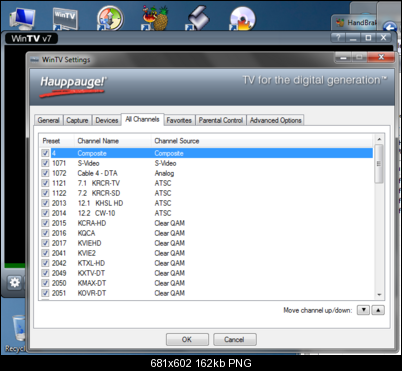Toggle checkbox for KVIEHD channel
402x371 pixels.
click(x=45, y=243)
